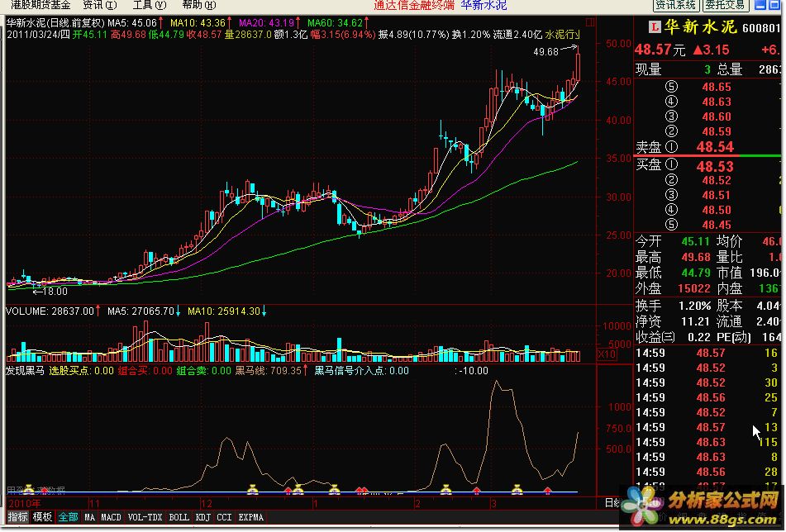Click the X10 multiplier box on the volume axis
The height and width of the screenshot is (532, 786).
coord(607,354)
